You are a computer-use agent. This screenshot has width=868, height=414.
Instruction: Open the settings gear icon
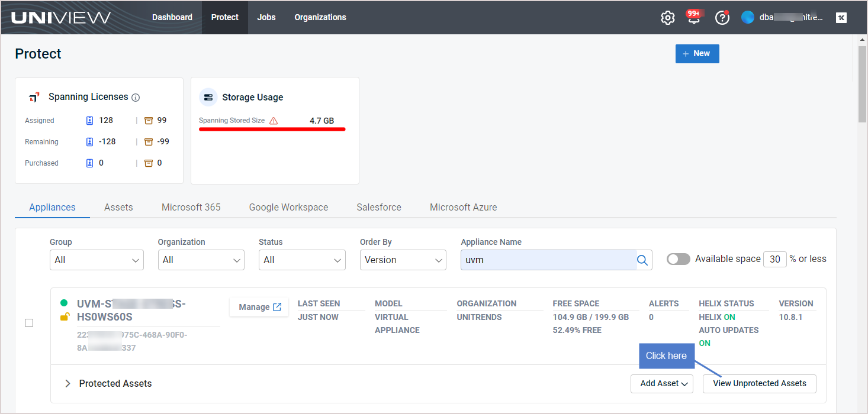(667, 17)
